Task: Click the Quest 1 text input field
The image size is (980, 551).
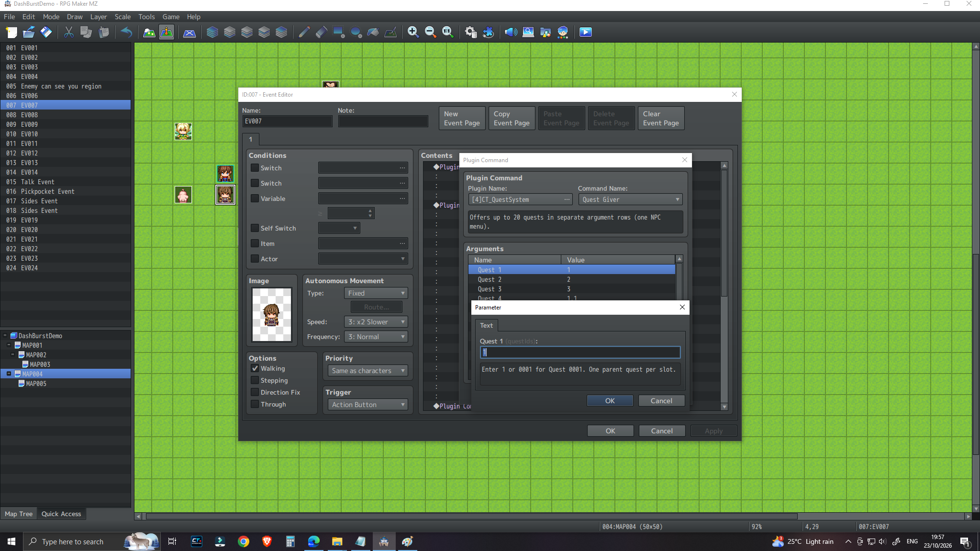Action: pos(580,353)
